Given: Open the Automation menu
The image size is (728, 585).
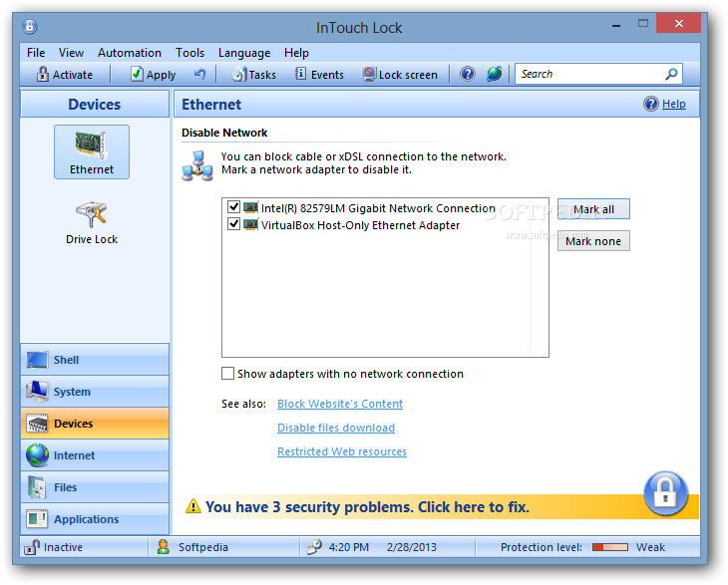Looking at the screenshot, I should pyautogui.click(x=130, y=53).
